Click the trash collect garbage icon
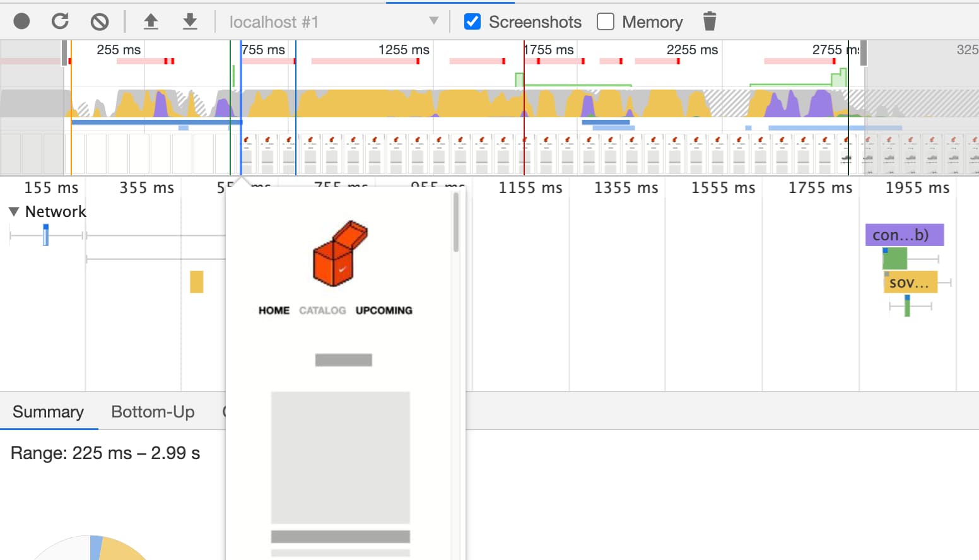The height and width of the screenshot is (560, 979). tap(710, 21)
